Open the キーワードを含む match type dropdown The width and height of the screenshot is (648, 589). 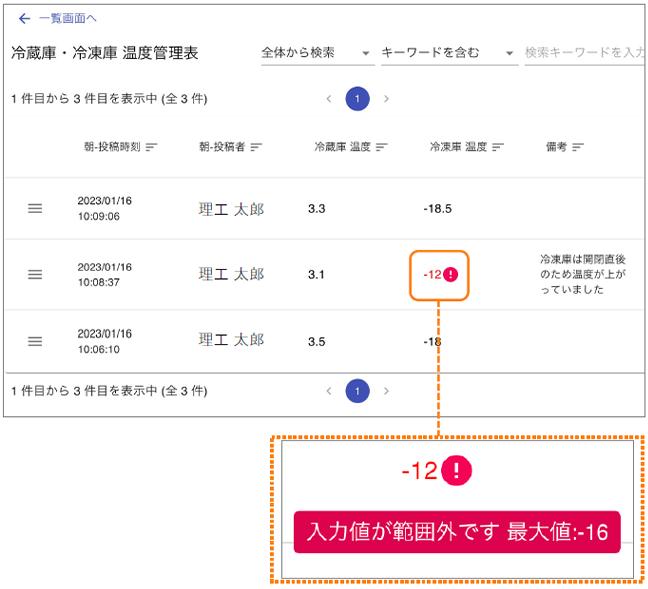click(449, 53)
